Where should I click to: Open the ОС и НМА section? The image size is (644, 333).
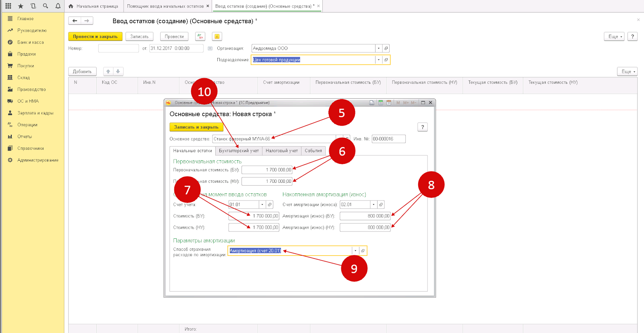coord(28,101)
